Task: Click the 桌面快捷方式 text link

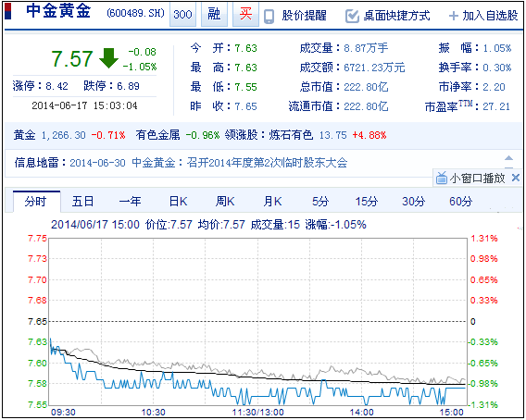Action: coord(396,16)
